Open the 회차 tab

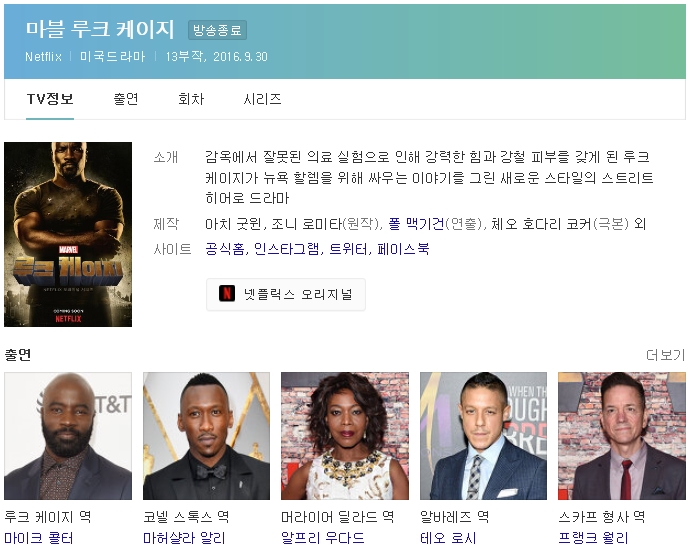191,99
